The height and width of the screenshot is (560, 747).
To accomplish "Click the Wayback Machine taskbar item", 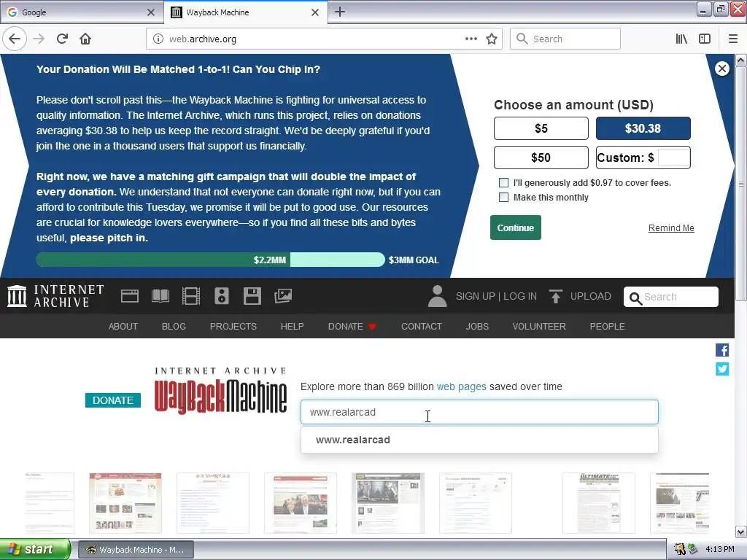I will 135,550.
